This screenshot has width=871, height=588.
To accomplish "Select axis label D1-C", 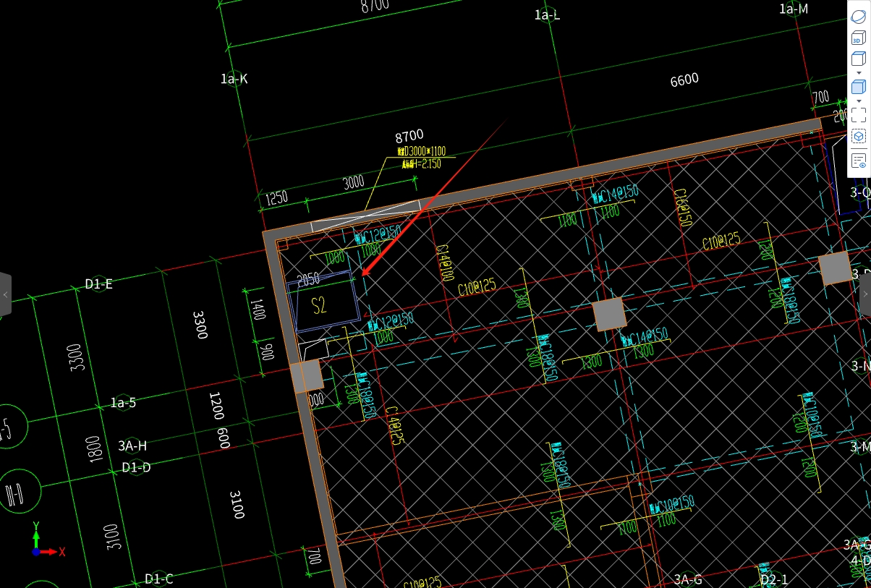I will [159, 579].
